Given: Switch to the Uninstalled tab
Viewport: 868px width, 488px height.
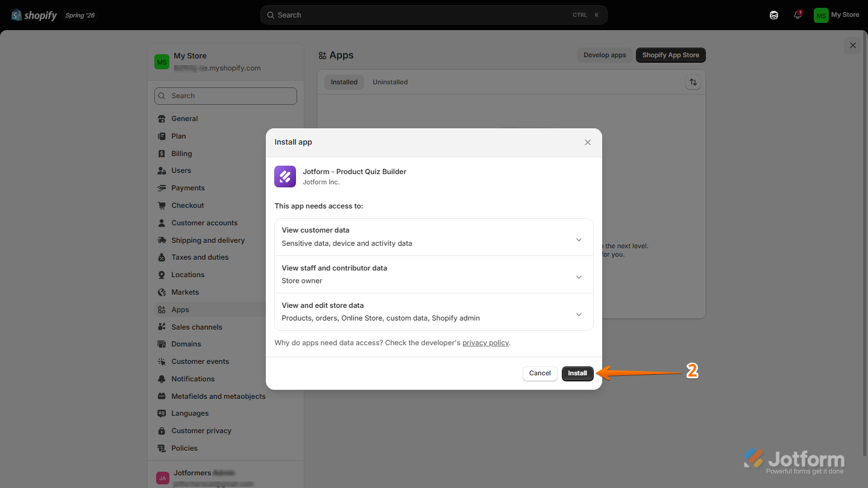Looking at the screenshot, I should point(390,82).
